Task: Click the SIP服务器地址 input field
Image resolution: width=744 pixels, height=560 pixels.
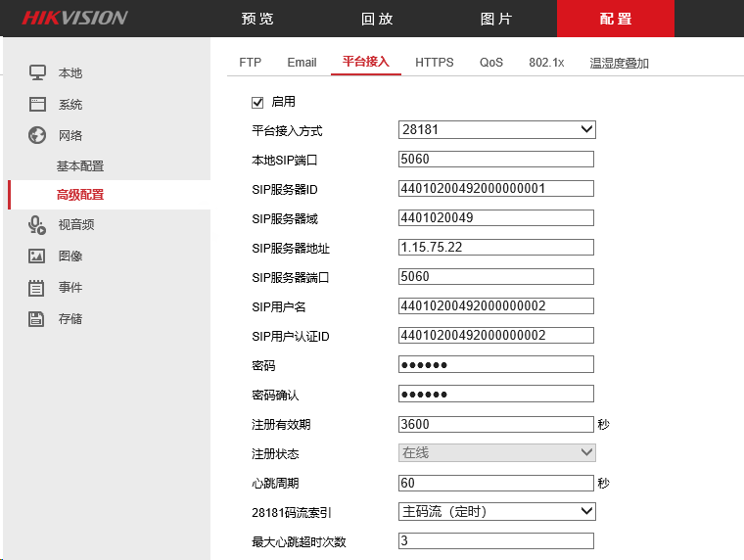Action: pos(496,248)
